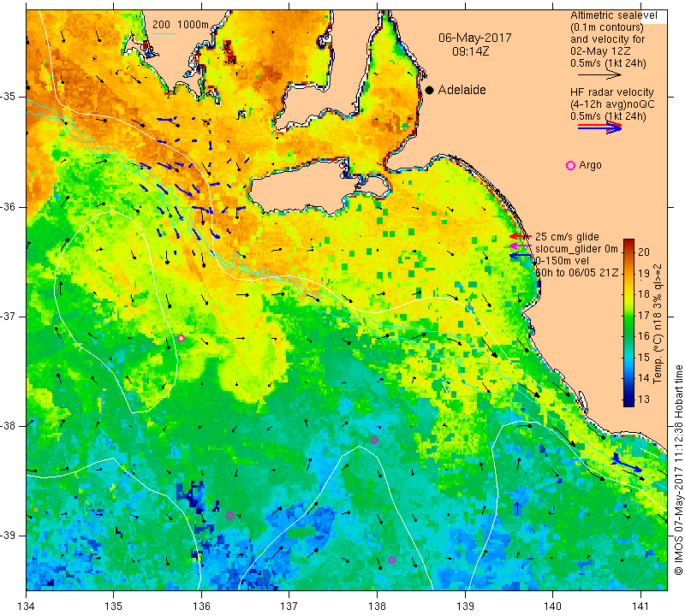Click the Adelaide label text
Screen dimensions: 685x616
(x=462, y=90)
